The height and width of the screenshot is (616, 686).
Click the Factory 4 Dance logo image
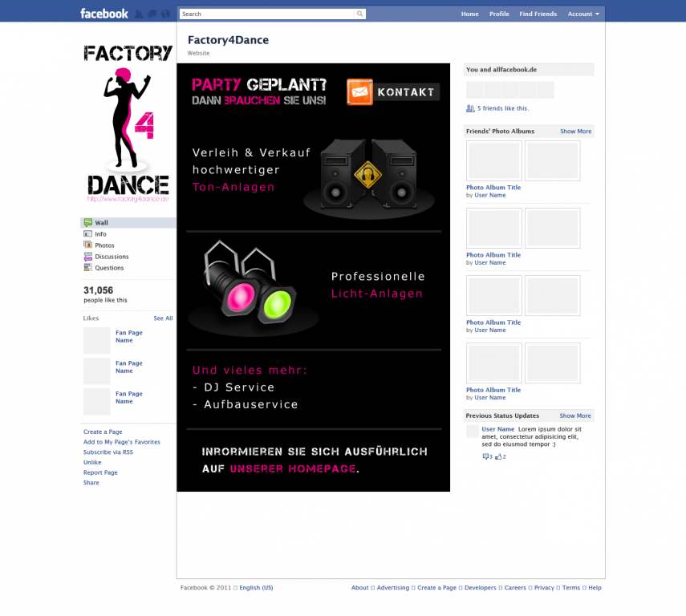128,123
